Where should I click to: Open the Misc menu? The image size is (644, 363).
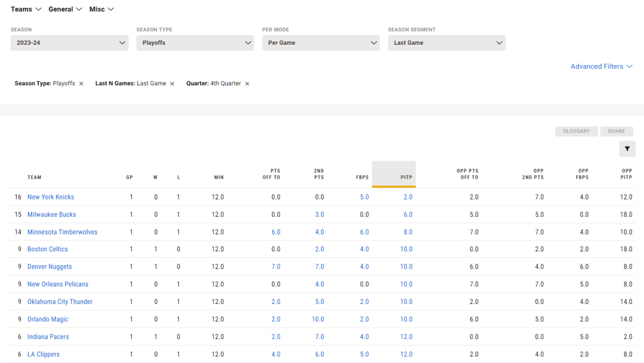[101, 9]
